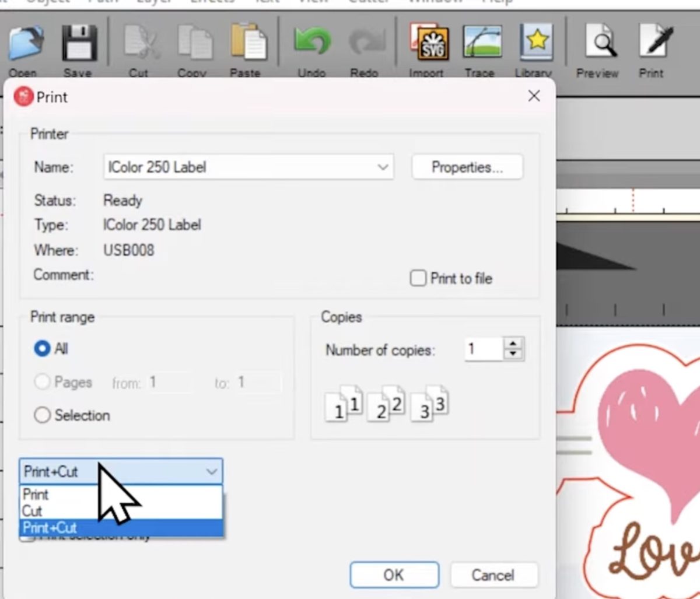The height and width of the screenshot is (599, 700).
Task: Choose Cut from the mode list
Action: [121, 511]
